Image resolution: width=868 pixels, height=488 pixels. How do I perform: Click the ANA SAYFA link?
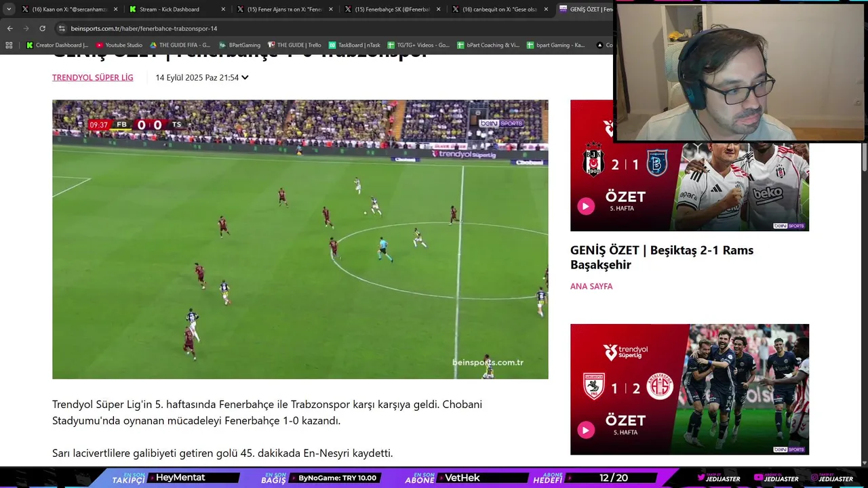tap(591, 286)
